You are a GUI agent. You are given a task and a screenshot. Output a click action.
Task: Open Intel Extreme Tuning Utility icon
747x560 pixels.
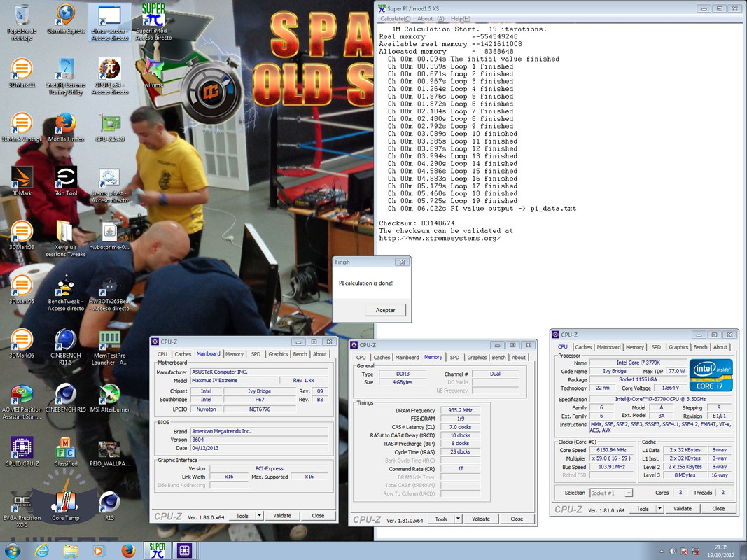pos(66,76)
